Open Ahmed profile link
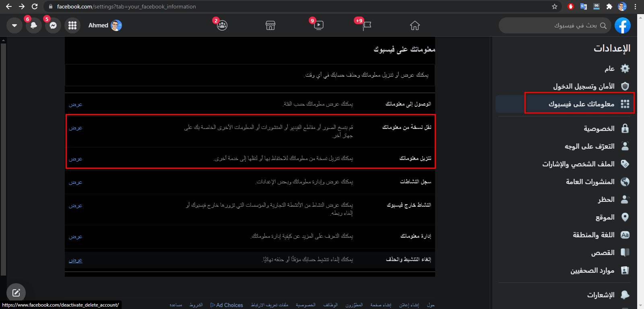Viewport: 644px width, 309px height. [105, 25]
